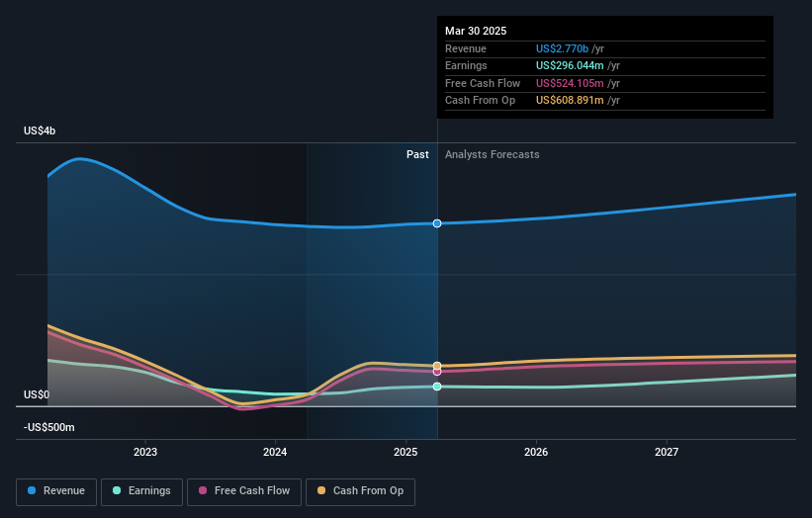Select the Revenue data point marker
The image size is (812, 518).
[x=437, y=223]
